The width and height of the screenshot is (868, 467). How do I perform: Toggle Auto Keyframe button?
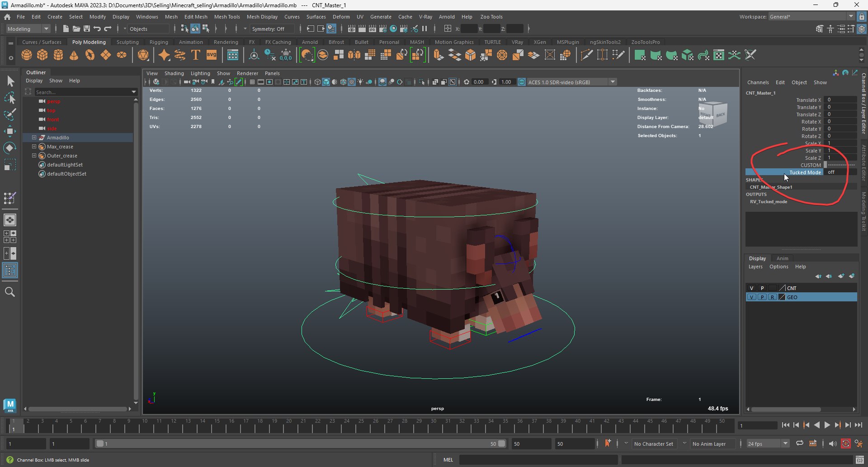tap(846, 443)
